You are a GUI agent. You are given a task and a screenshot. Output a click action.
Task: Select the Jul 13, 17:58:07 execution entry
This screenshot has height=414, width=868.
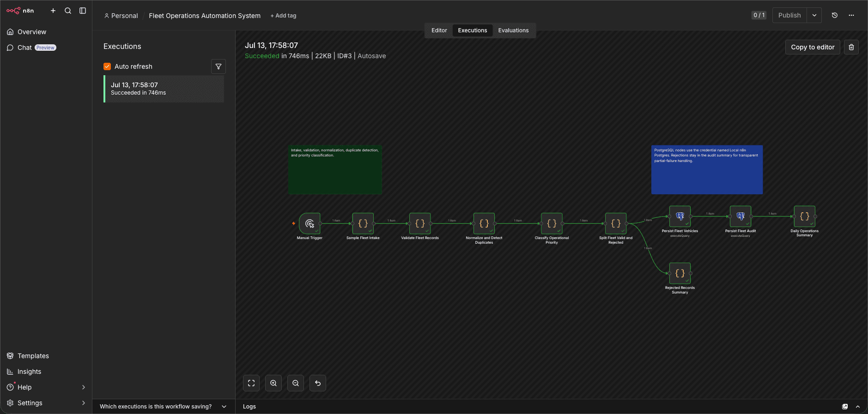click(x=164, y=89)
